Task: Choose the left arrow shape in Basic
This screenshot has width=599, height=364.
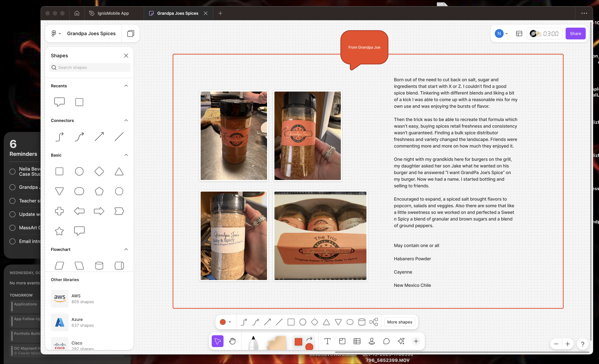Action: (79, 211)
